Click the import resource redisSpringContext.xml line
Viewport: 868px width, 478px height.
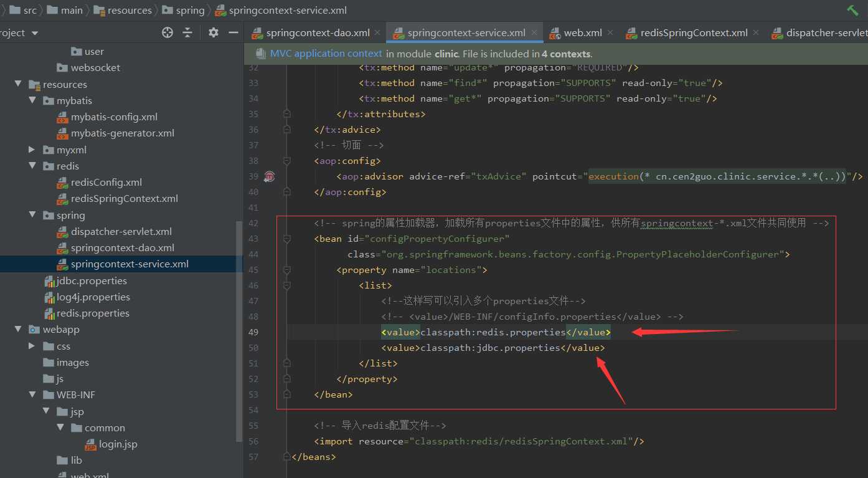pyautogui.click(x=479, y=441)
